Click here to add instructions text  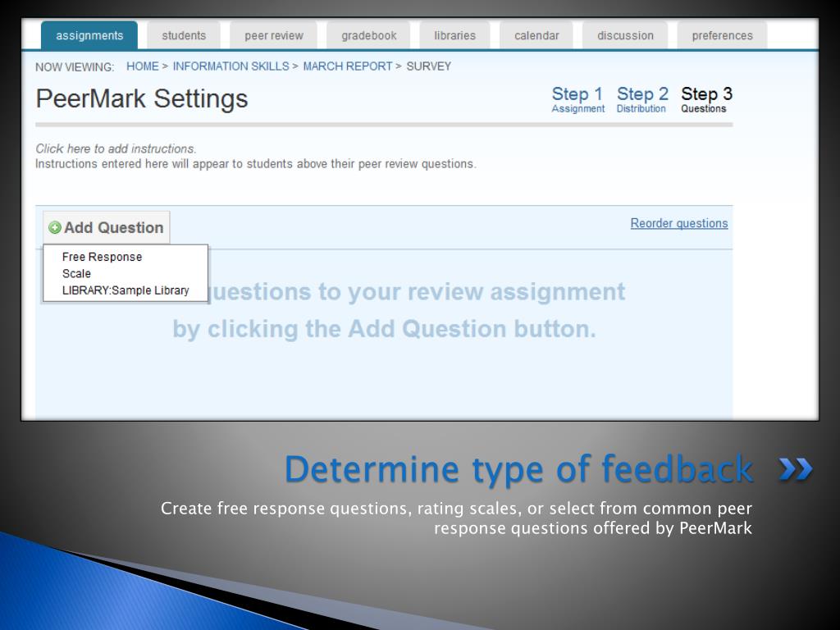pyautogui.click(x=116, y=149)
